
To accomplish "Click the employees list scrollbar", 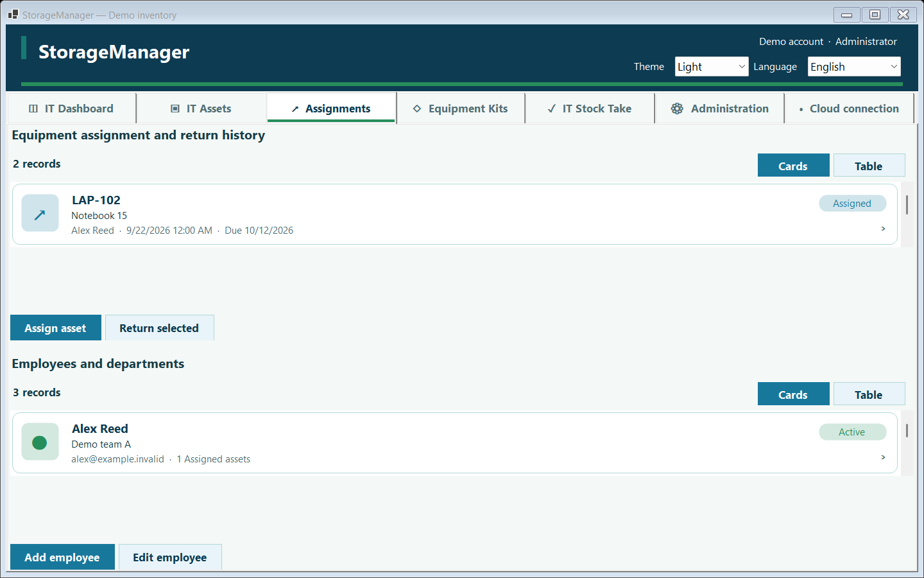I will 907,430.
